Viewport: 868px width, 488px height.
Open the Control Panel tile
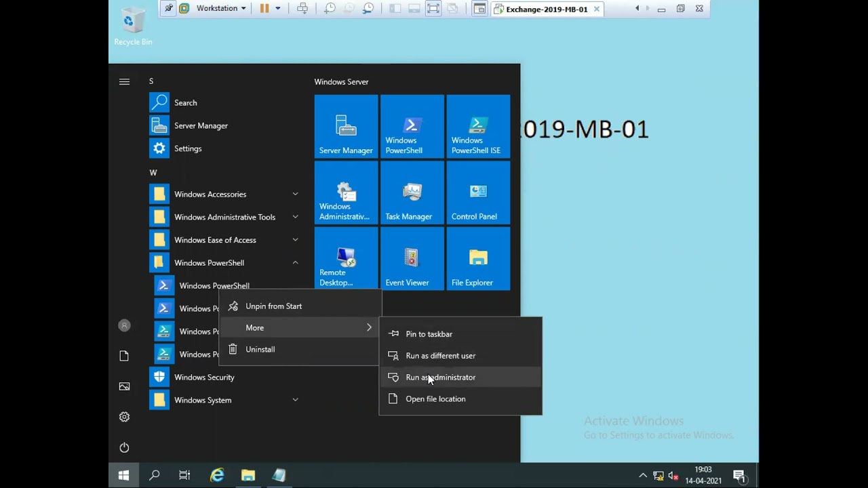478,192
